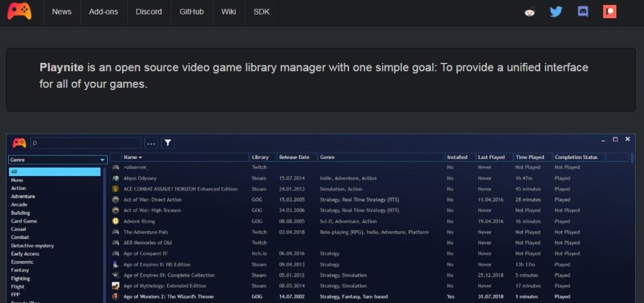Open the Discord icon in header
The width and height of the screenshot is (644, 303).
coord(583,12)
